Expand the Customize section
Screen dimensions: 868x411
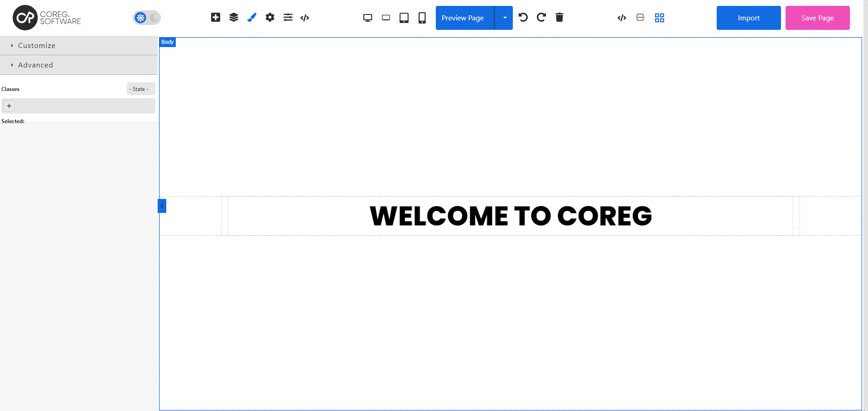pyautogui.click(x=79, y=45)
